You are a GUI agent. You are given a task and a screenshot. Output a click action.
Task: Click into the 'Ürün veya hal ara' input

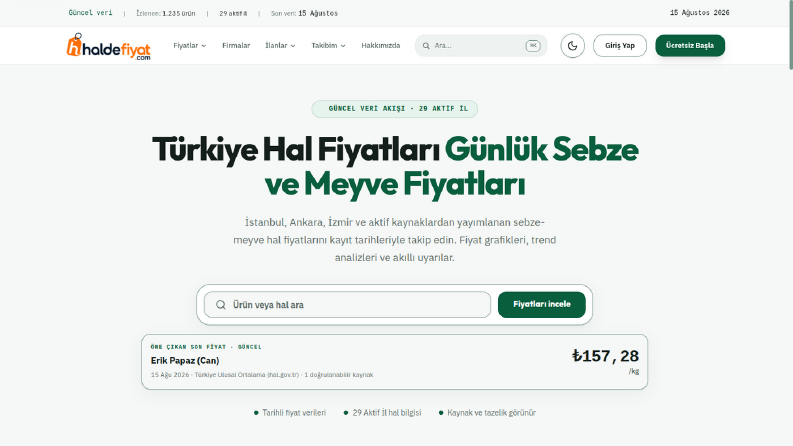347,304
